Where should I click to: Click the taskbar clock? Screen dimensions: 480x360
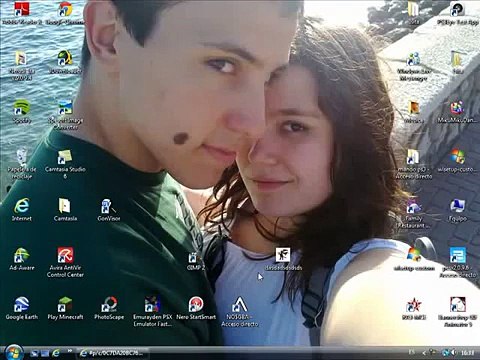pos(468,352)
